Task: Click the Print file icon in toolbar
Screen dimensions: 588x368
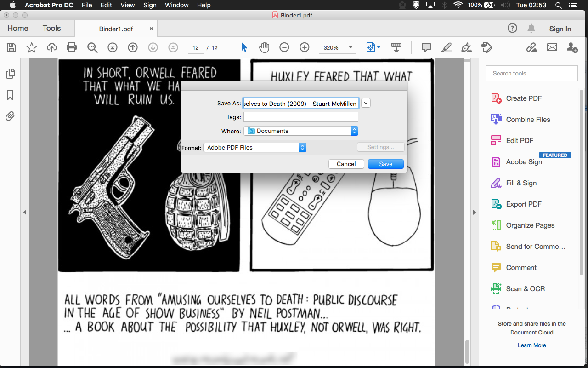Action: (72, 47)
